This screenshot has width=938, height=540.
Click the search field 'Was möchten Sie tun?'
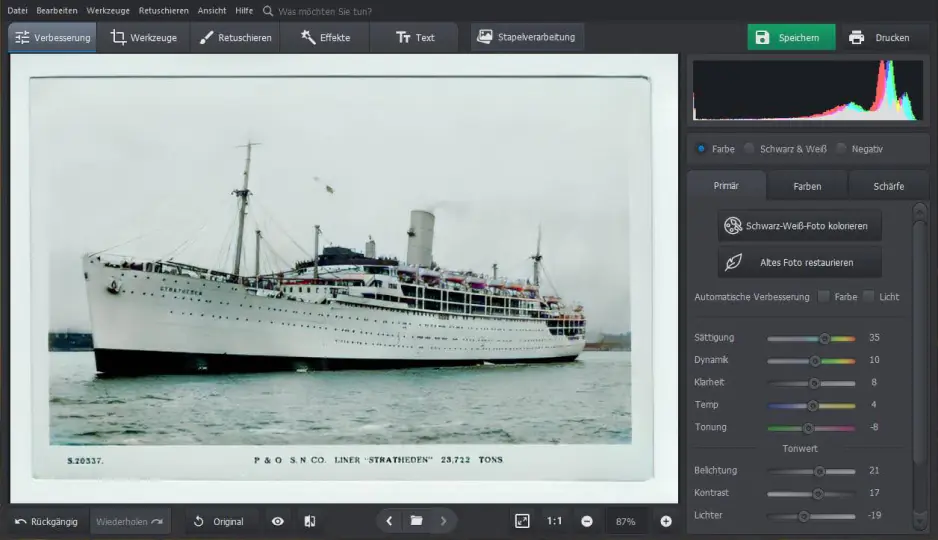coord(325,11)
